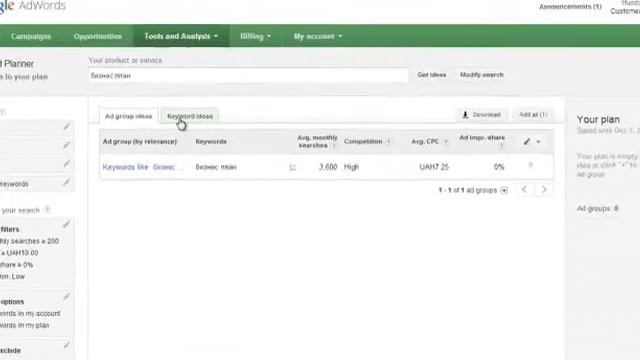The height and width of the screenshot is (360, 640).
Task: Click the share ≥ 0% filter line
Action: click(17, 265)
